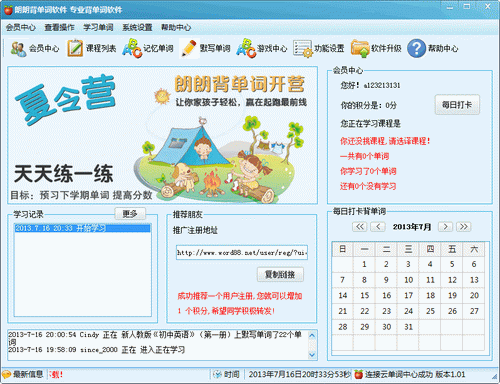
Task: Click the Cindy 默写单词 news entry
Action: point(155,338)
